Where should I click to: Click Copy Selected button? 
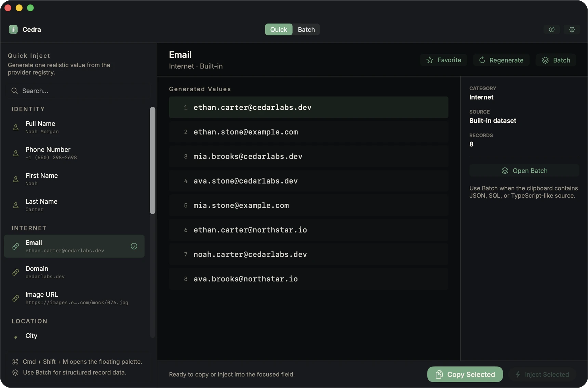465,374
